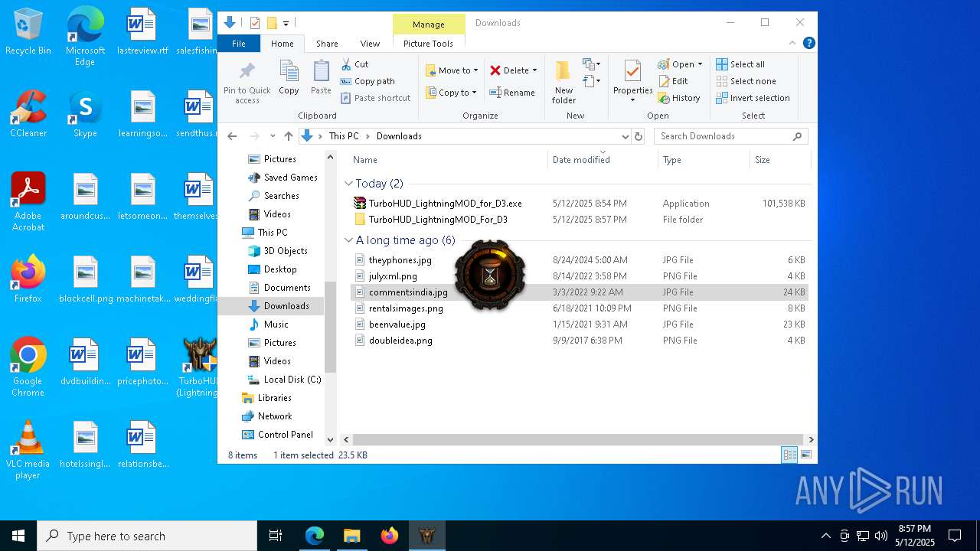Select Documents in the navigation pane
980x551 pixels.
coord(279,288)
